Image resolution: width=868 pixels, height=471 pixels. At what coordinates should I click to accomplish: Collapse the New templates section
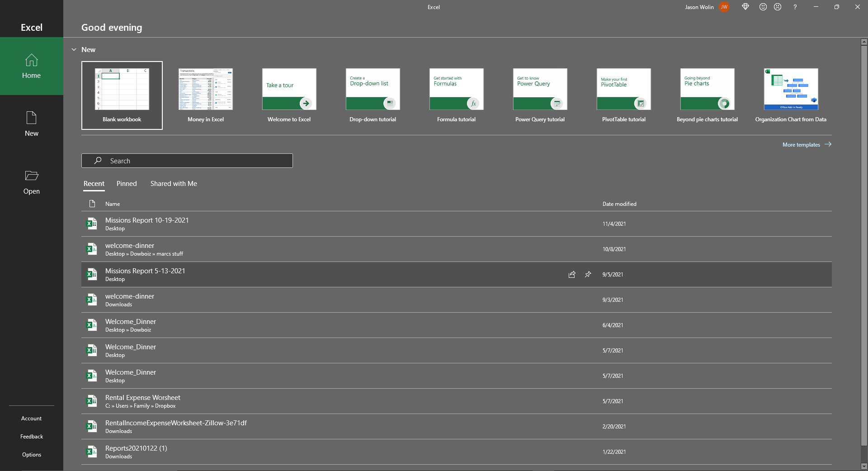pyautogui.click(x=74, y=50)
